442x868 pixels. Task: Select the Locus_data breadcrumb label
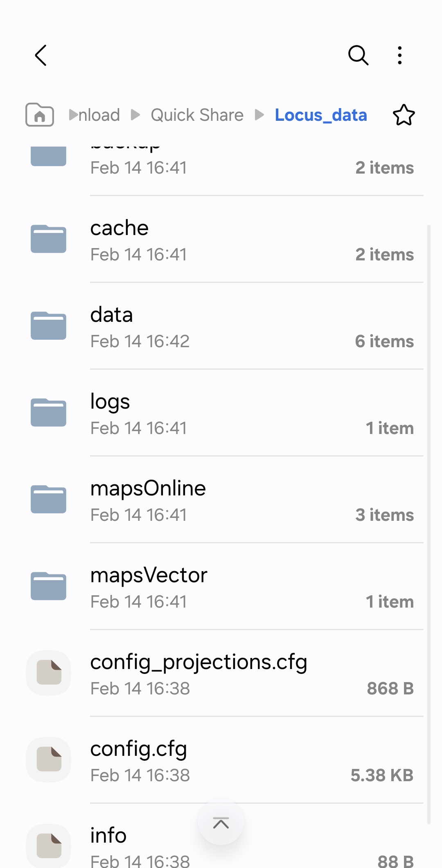click(321, 115)
